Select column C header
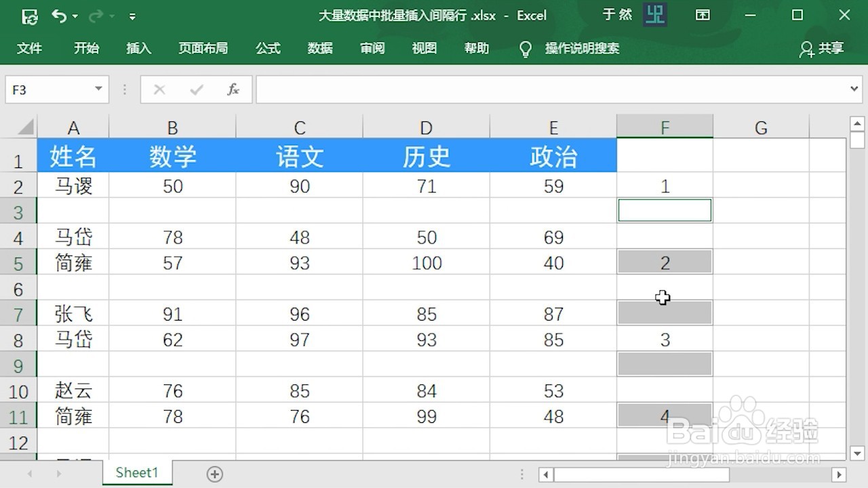This screenshot has height=488, width=868. point(299,127)
